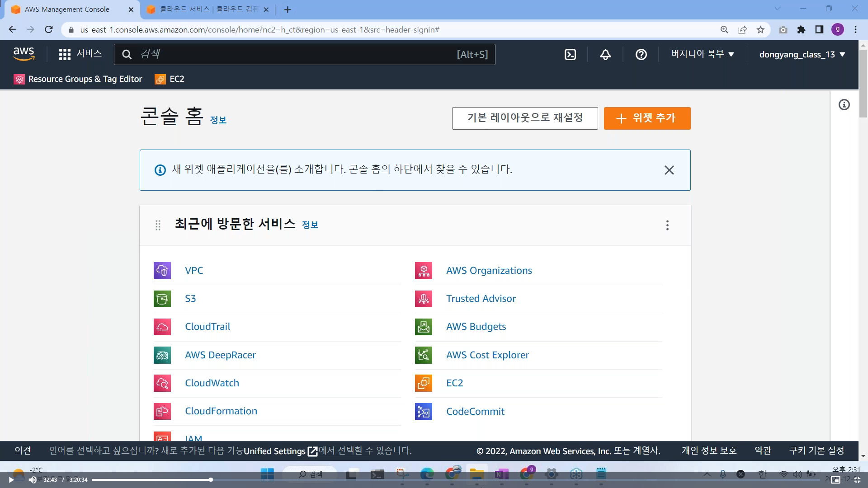The width and height of the screenshot is (868, 488).
Task: Click the Trusted Advisor icon
Action: point(424,299)
